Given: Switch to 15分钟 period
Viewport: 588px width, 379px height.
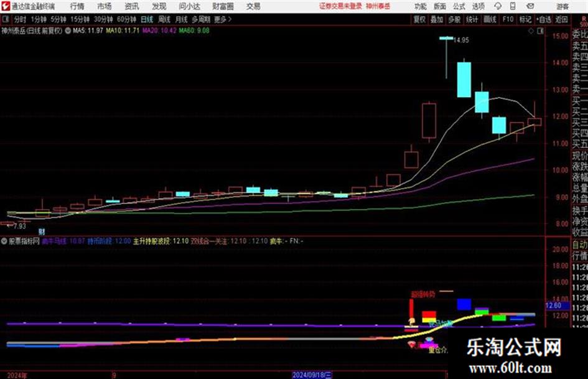Looking at the screenshot, I should click(80, 19).
